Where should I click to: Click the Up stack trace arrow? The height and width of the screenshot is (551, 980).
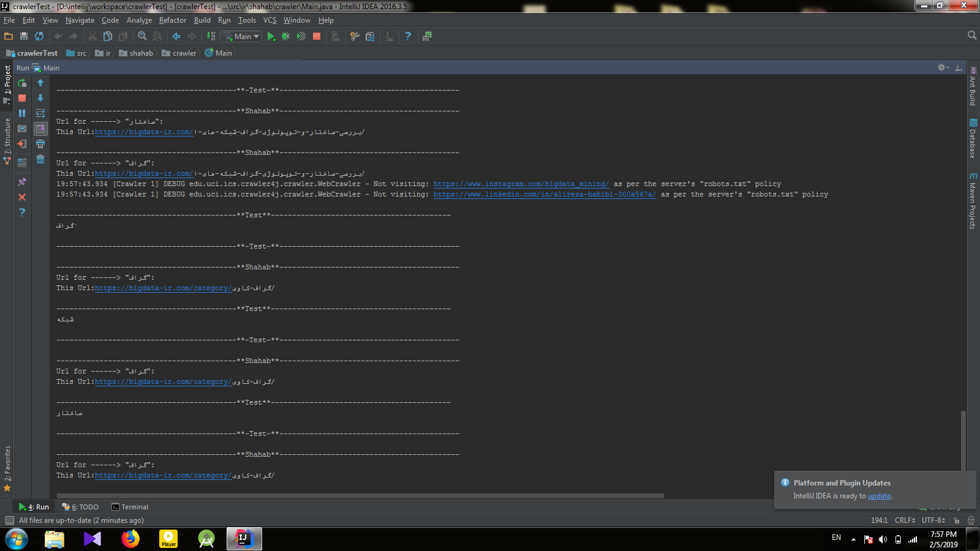tap(40, 83)
